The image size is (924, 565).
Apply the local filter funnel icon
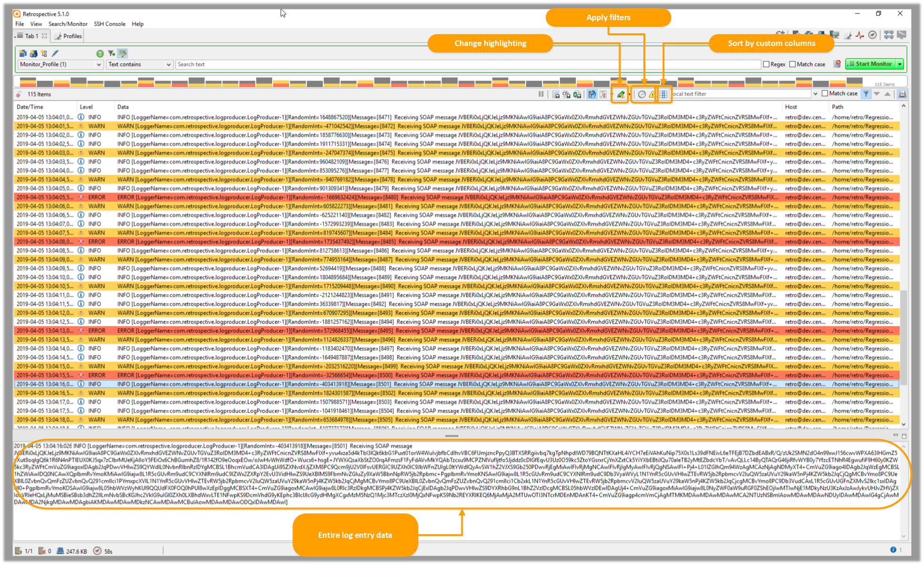[866, 94]
